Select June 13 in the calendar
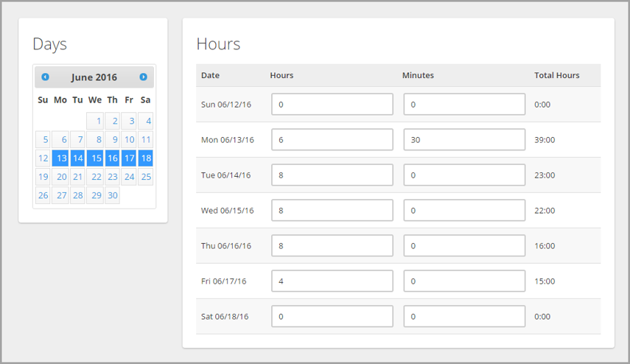The image size is (630, 364). click(x=60, y=158)
